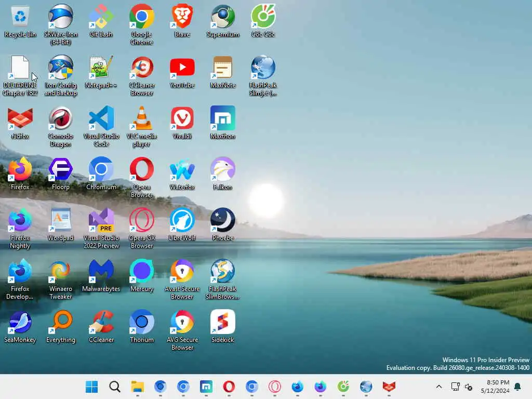Select the Mercury browser shortcut

[142, 276]
